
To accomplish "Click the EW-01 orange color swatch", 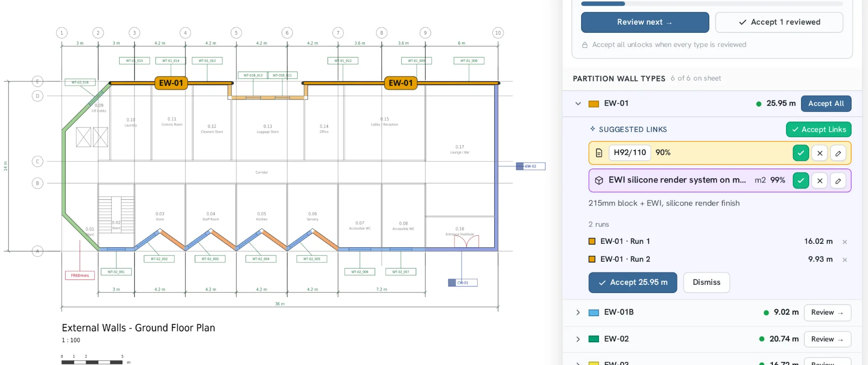I will point(594,104).
